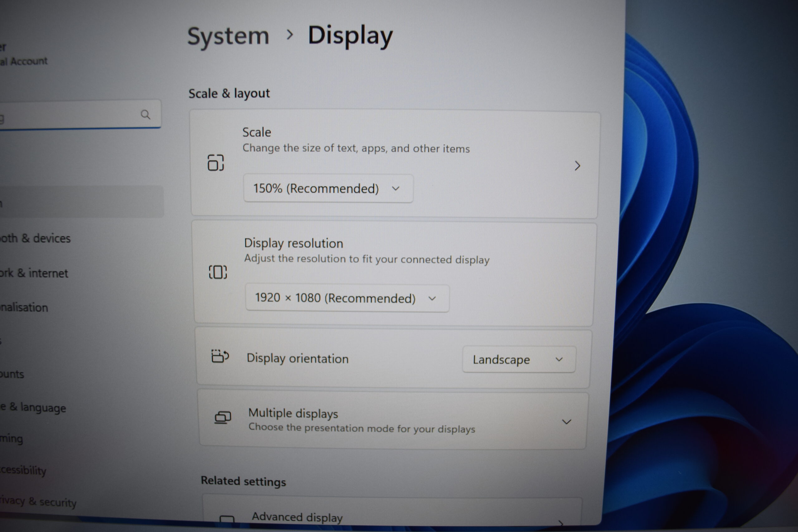Open the 150% (Recommended) scale dropdown
798x532 pixels.
(x=328, y=189)
